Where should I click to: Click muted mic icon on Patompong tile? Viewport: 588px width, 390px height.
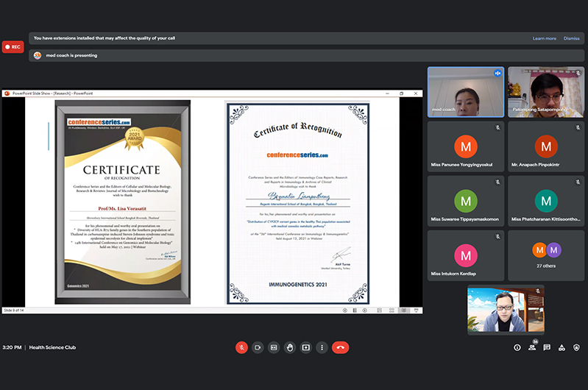(578, 73)
